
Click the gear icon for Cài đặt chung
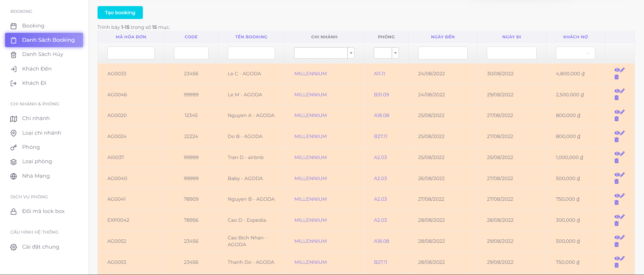click(14, 247)
